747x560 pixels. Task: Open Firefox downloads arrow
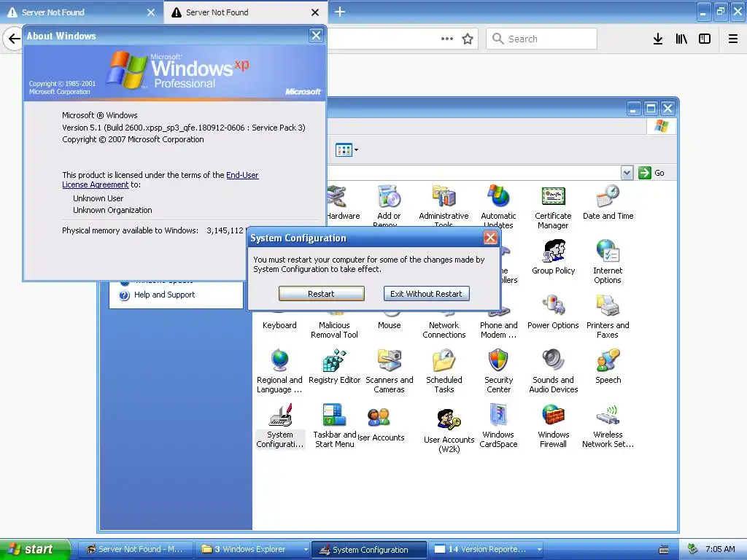pos(658,39)
